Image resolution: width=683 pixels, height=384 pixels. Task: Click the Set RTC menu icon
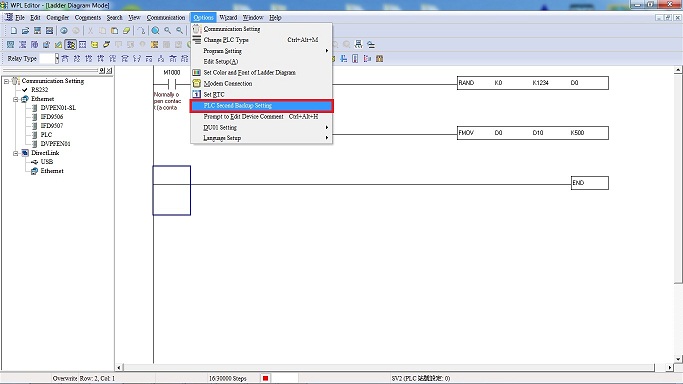(x=196, y=94)
